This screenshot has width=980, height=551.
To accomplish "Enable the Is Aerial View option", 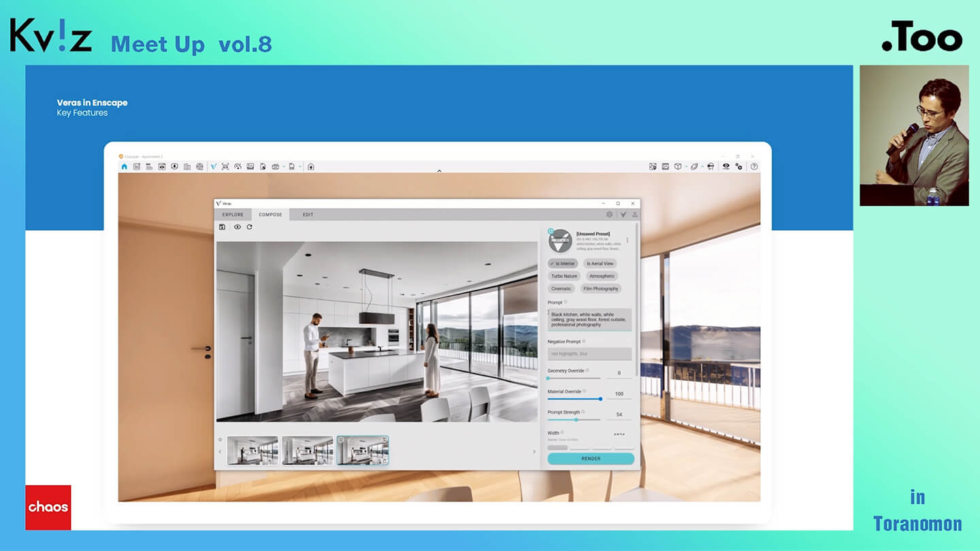I will (600, 263).
